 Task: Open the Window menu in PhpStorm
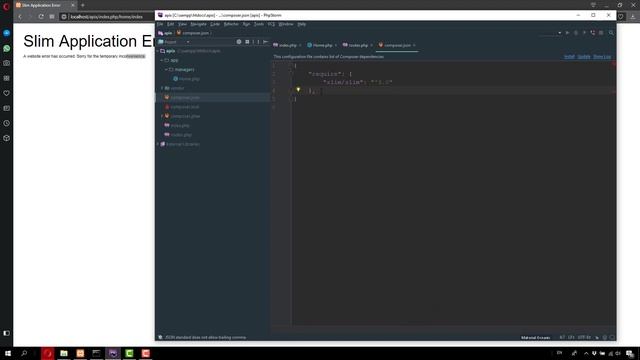[x=286, y=24]
